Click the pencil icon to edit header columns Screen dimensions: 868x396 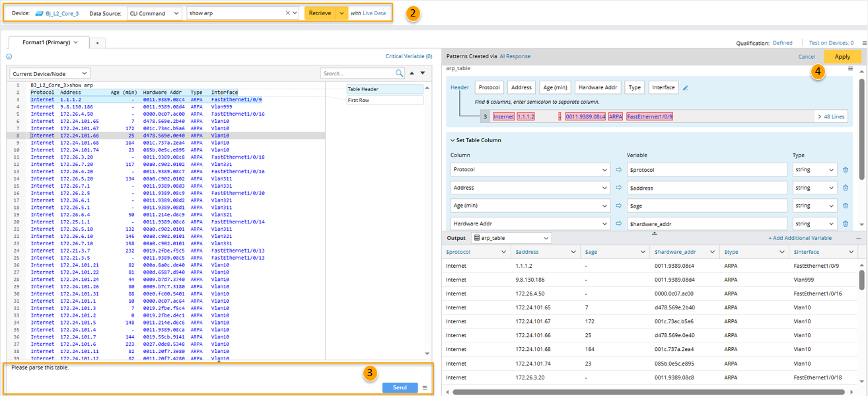pos(685,88)
